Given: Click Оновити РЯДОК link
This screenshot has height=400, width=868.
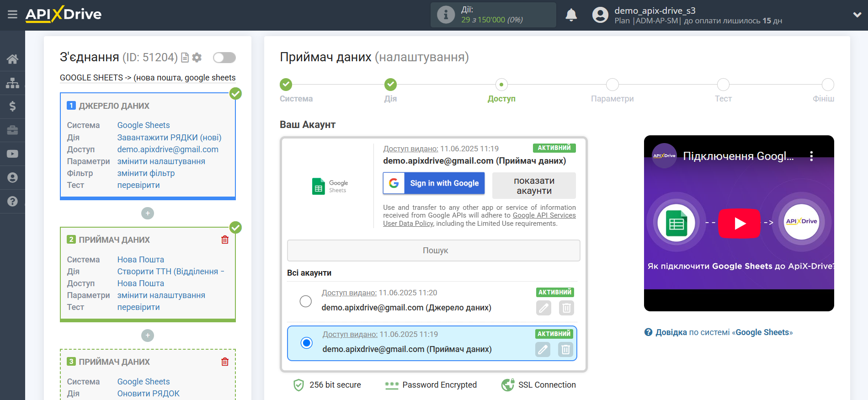Looking at the screenshot, I should (148, 394).
